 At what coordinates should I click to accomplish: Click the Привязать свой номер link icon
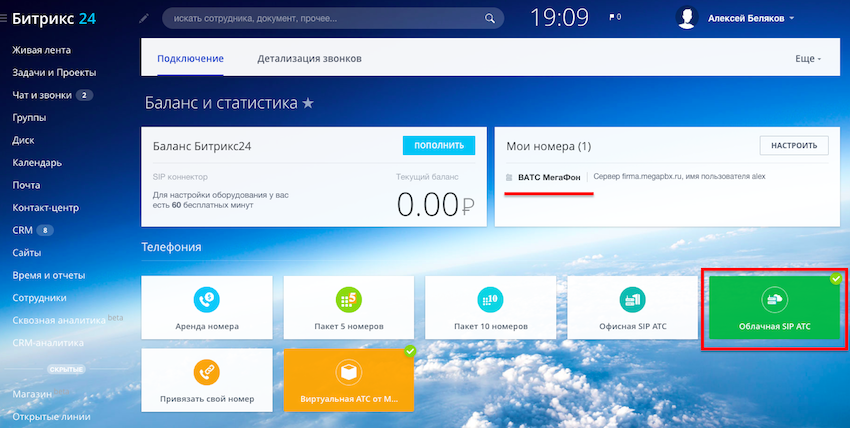tap(207, 372)
